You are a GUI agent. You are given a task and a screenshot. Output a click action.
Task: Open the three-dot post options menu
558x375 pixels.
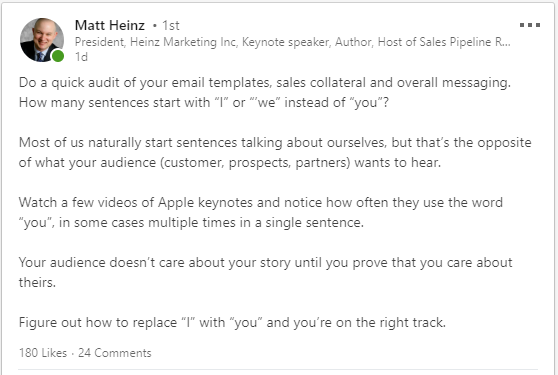[530, 25]
